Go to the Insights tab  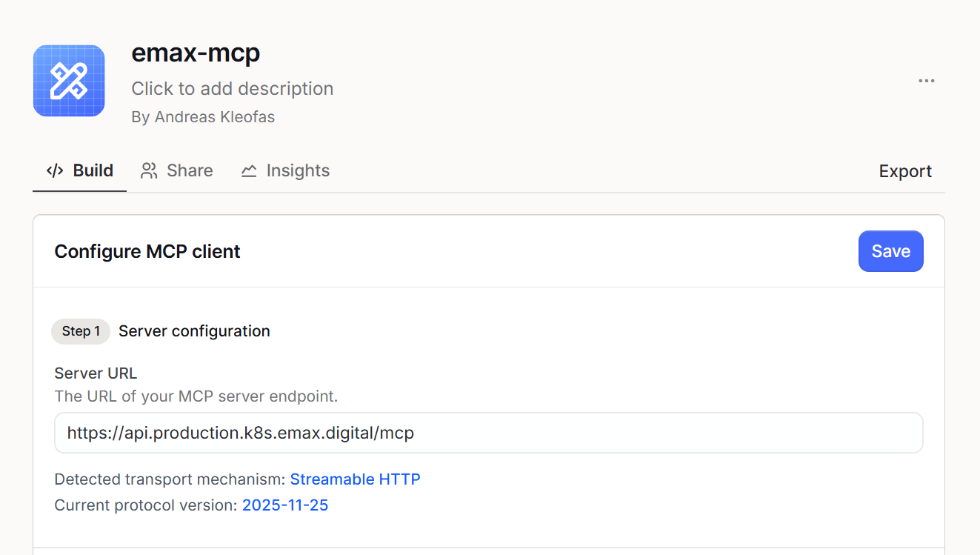285,170
